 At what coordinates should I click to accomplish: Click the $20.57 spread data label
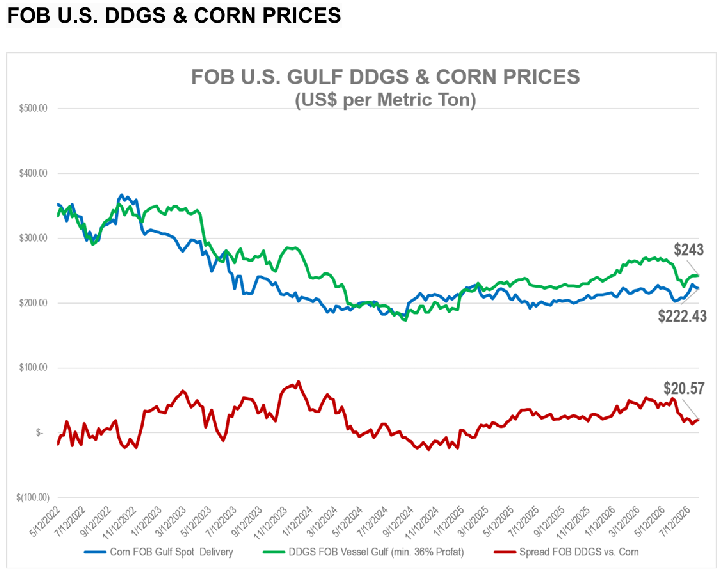tap(684, 388)
